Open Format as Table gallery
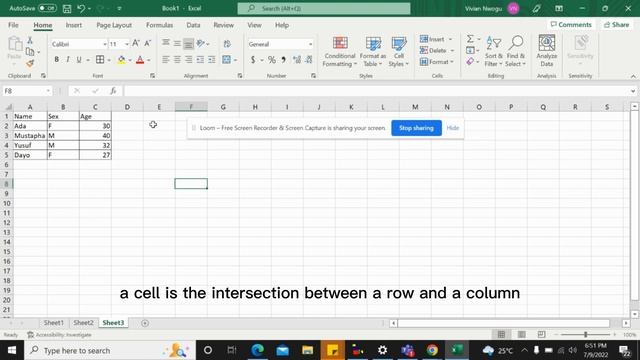This screenshot has width=640, height=360. point(373,52)
